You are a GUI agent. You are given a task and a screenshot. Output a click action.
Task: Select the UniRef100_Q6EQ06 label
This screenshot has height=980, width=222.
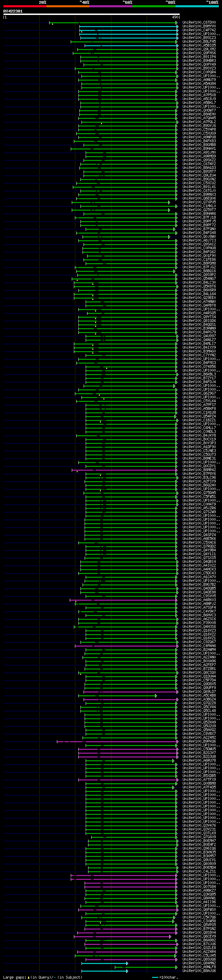(x=199, y=198)
